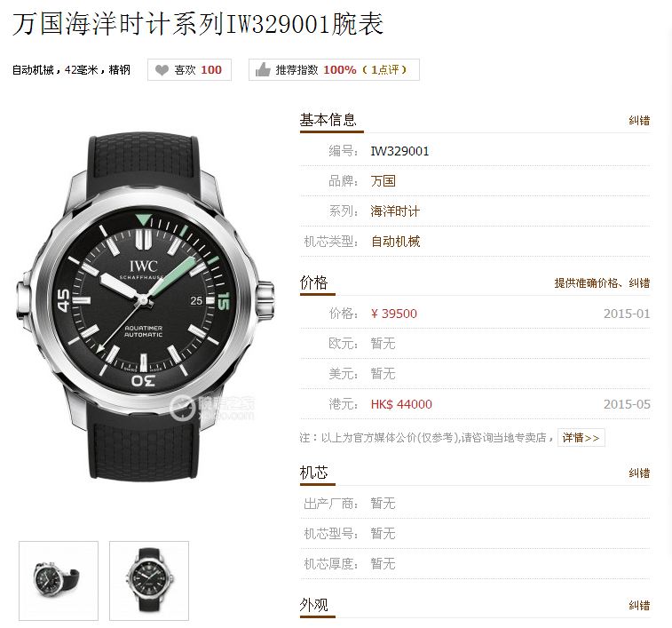Click 提供准确价格、纠错 in price section
This screenshot has height=628, width=672.
coord(602,283)
